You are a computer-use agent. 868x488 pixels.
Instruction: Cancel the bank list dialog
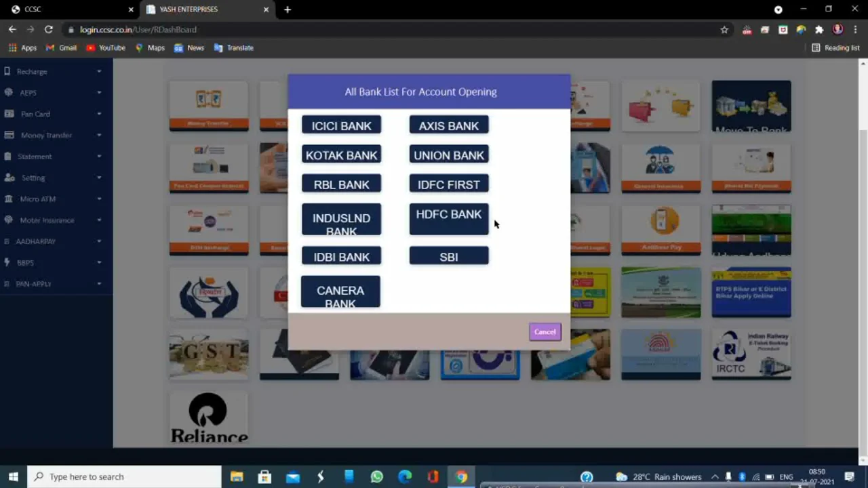tap(545, 331)
